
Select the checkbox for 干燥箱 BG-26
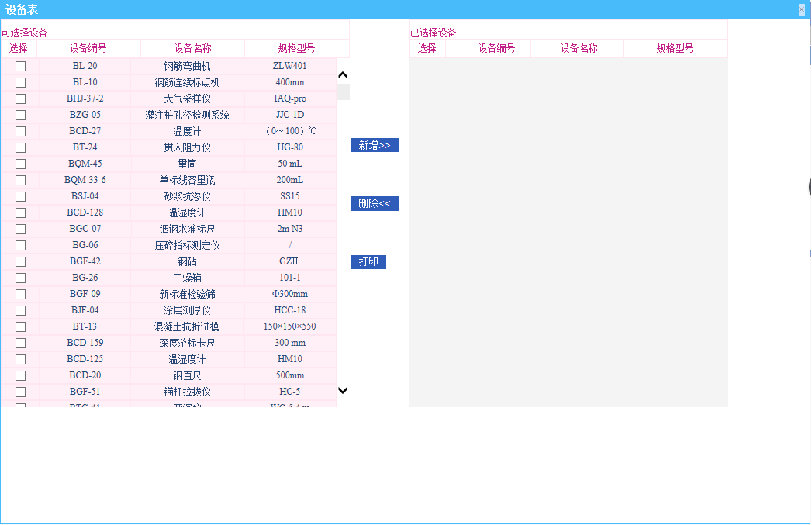(19, 277)
